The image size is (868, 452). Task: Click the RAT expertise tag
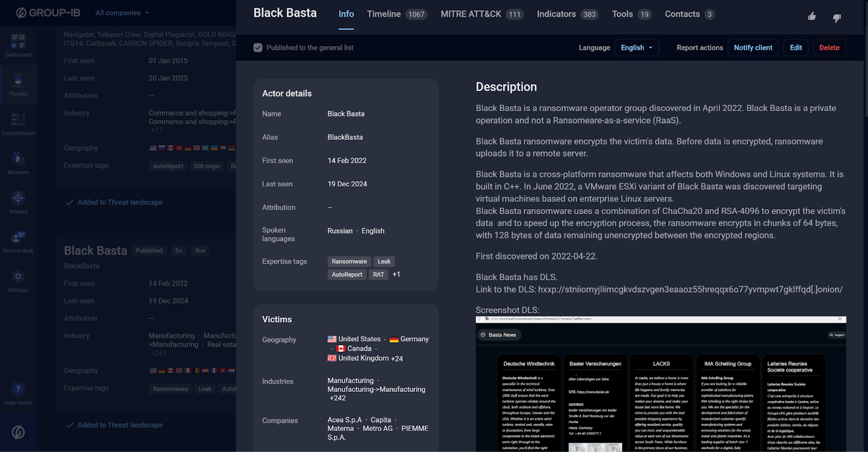379,275
